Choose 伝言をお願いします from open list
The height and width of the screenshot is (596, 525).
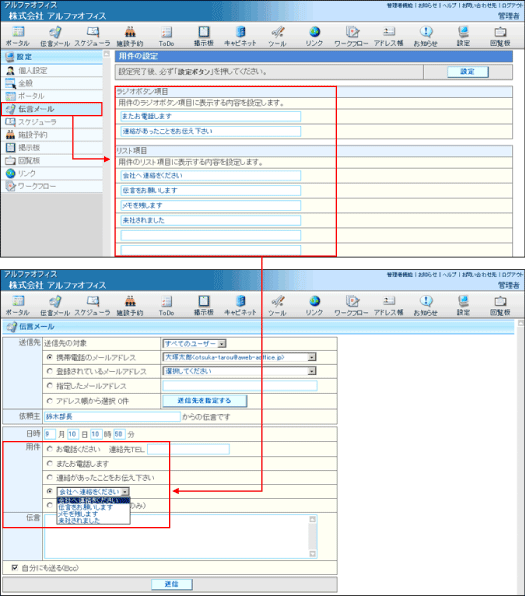tap(93, 507)
